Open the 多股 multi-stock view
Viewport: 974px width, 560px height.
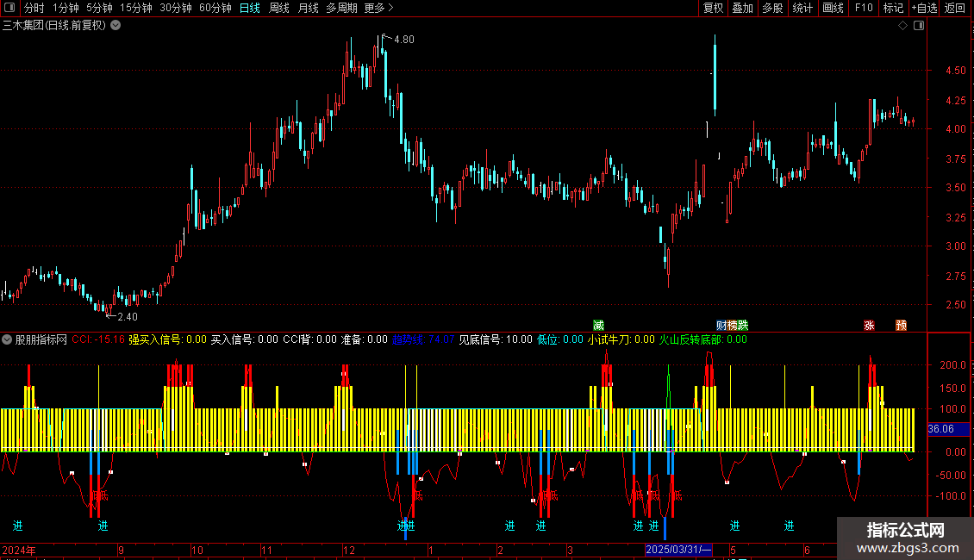773,8
